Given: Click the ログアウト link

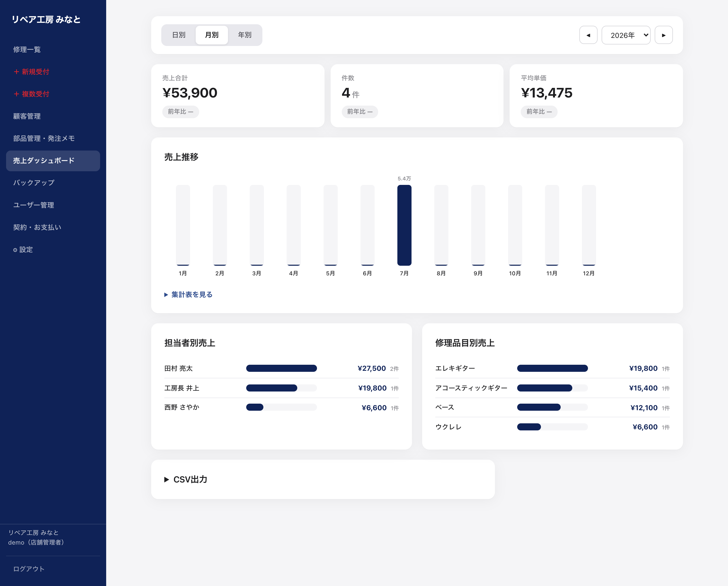Looking at the screenshot, I should click(29, 569).
